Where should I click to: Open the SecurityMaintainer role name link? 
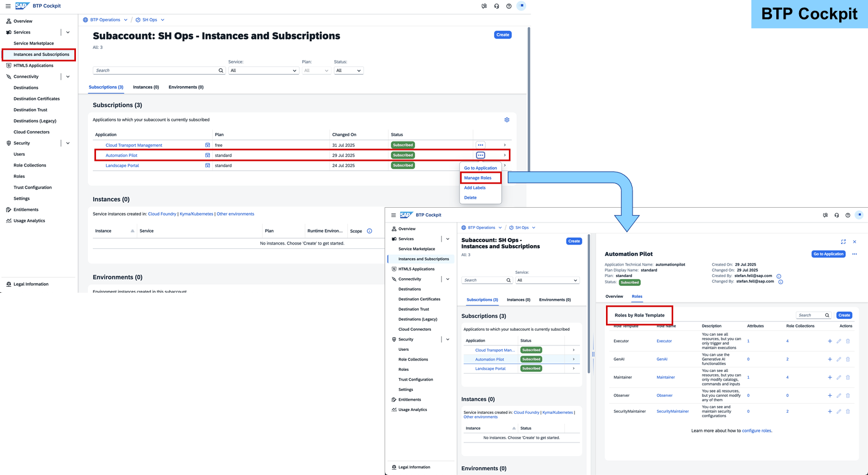tap(673, 412)
